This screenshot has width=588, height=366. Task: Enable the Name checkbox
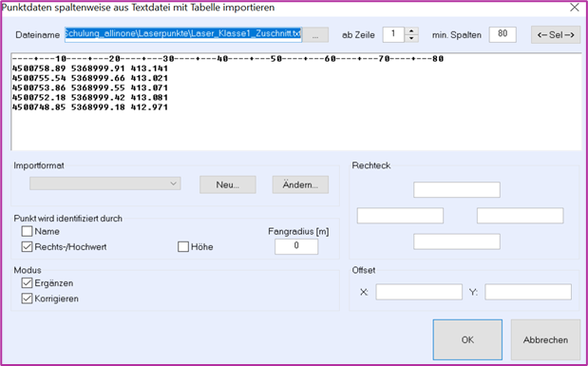pos(27,231)
